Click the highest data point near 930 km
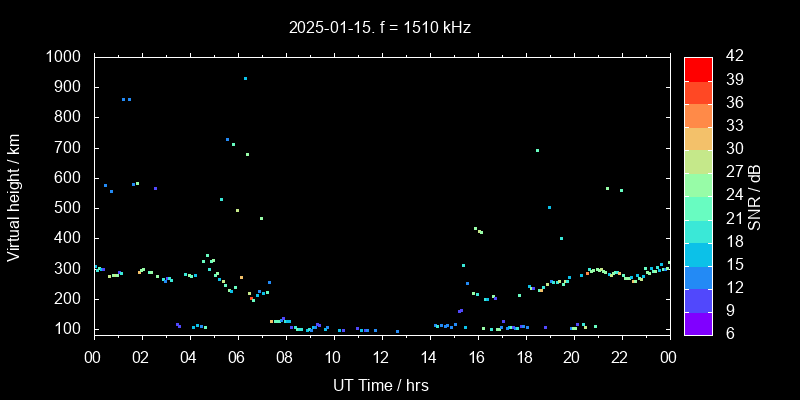This screenshot has width=800, height=400. pyautogui.click(x=245, y=78)
